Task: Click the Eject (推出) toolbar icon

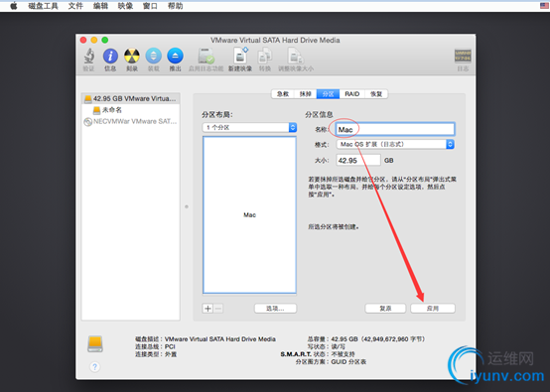Action: [x=175, y=57]
